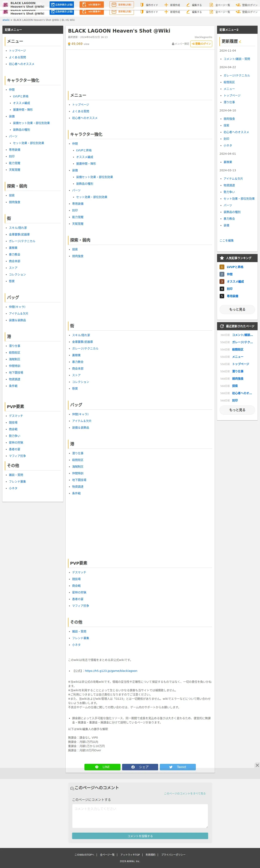Open ガレージ/テク… in recently updated pages

click(x=242, y=342)
